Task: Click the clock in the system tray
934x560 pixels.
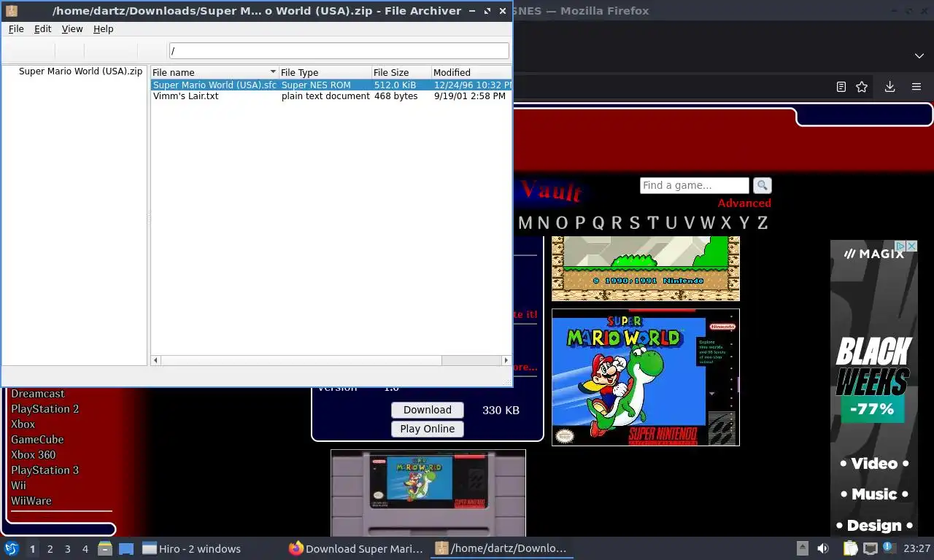Action: pos(918,548)
